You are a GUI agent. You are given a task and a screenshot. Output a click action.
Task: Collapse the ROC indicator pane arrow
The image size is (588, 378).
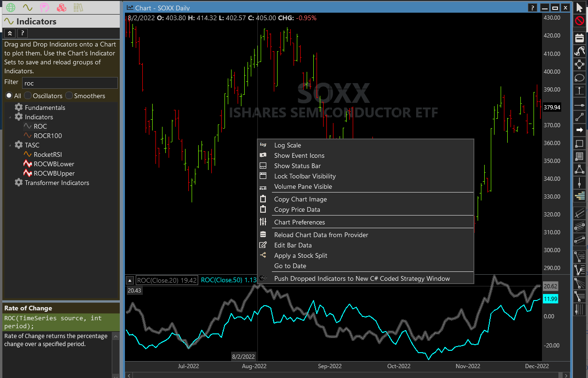[130, 280]
